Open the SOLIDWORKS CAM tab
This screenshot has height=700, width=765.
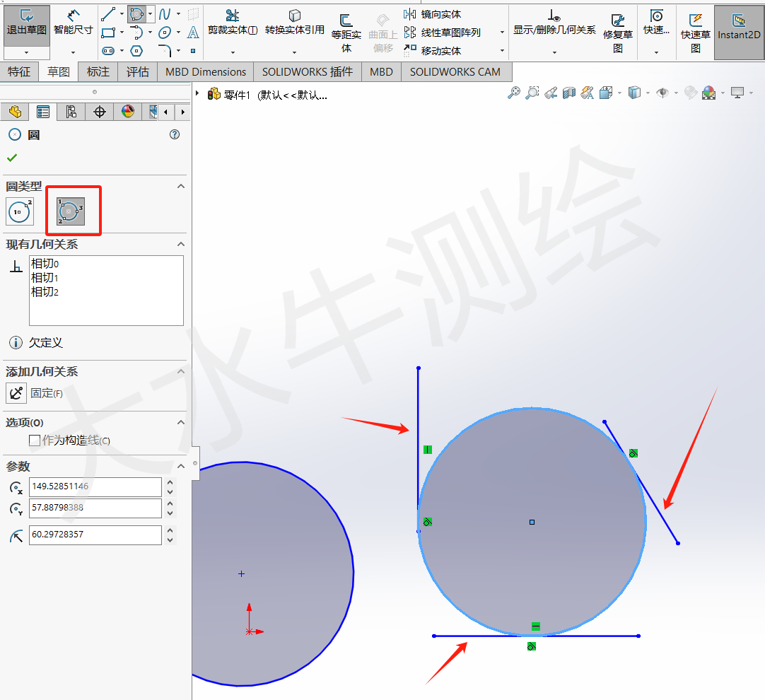coord(456,71)
